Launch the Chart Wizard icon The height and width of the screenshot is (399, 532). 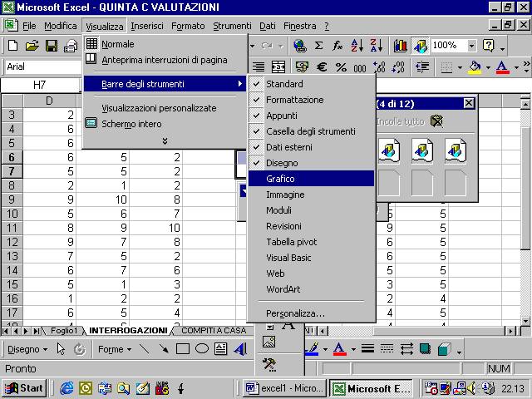click(x=401, y=46)
